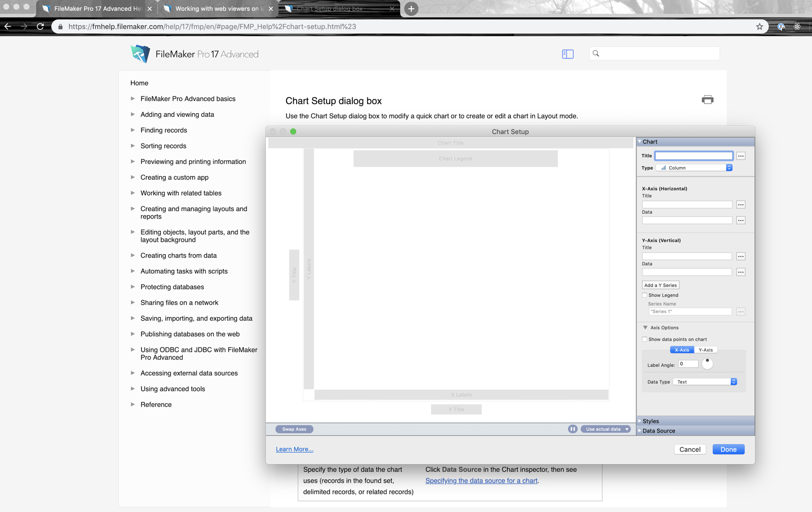Open the Use actual data dropdown

click(x=606, y=429)
